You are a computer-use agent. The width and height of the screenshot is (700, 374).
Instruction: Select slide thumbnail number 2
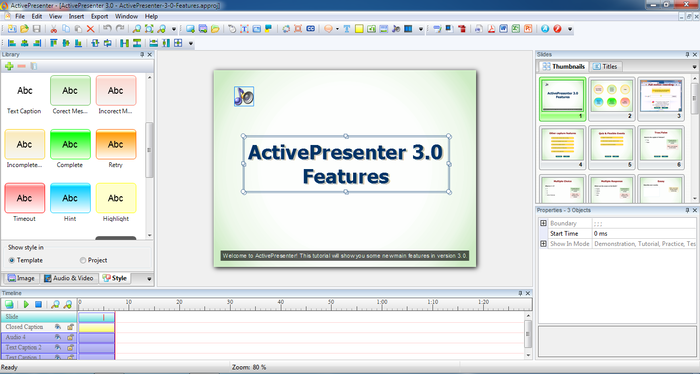click(612, 99)
